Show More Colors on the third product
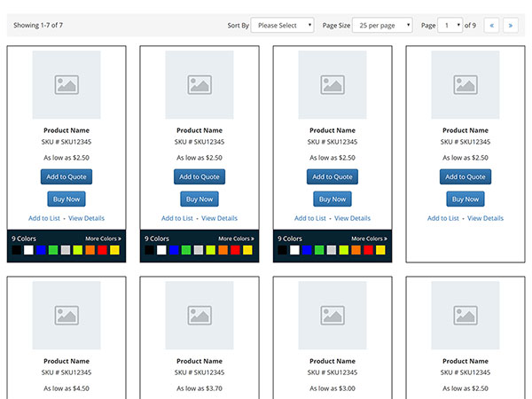This screenshot has height=399, width=532. 369,239
